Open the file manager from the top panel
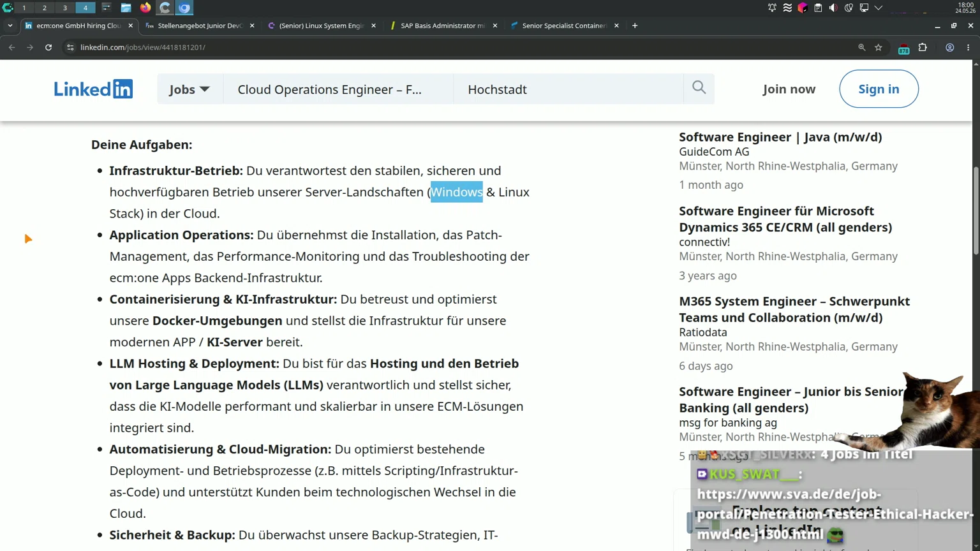This screenshot has width=980, height=551. point(126,8)
